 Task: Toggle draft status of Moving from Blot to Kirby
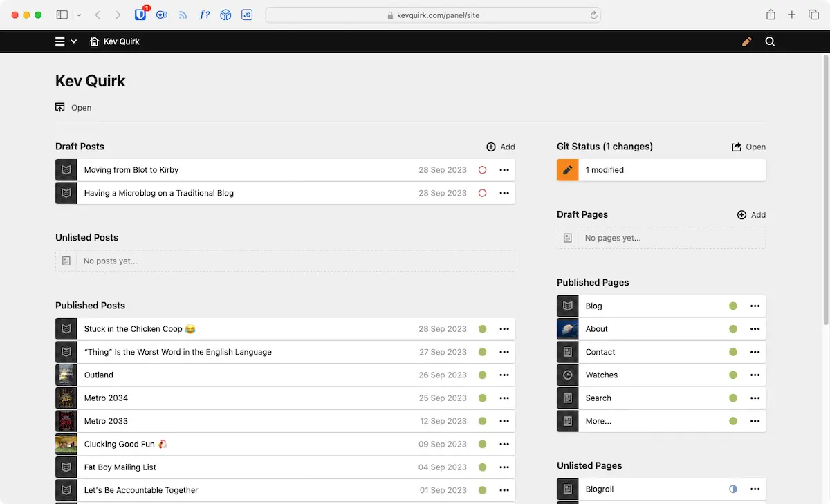482,170
